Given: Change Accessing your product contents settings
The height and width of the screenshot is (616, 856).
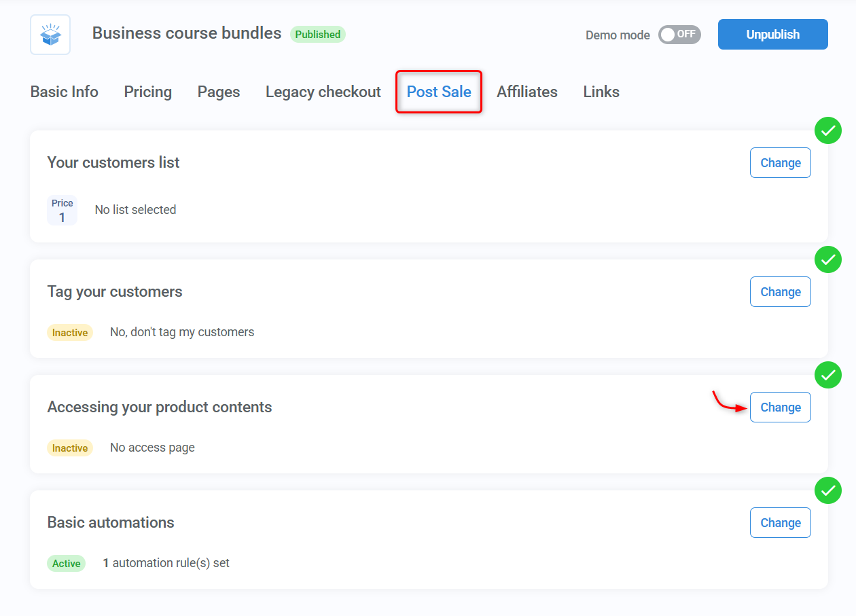Looking at the screenshot, I should (780, 407).
